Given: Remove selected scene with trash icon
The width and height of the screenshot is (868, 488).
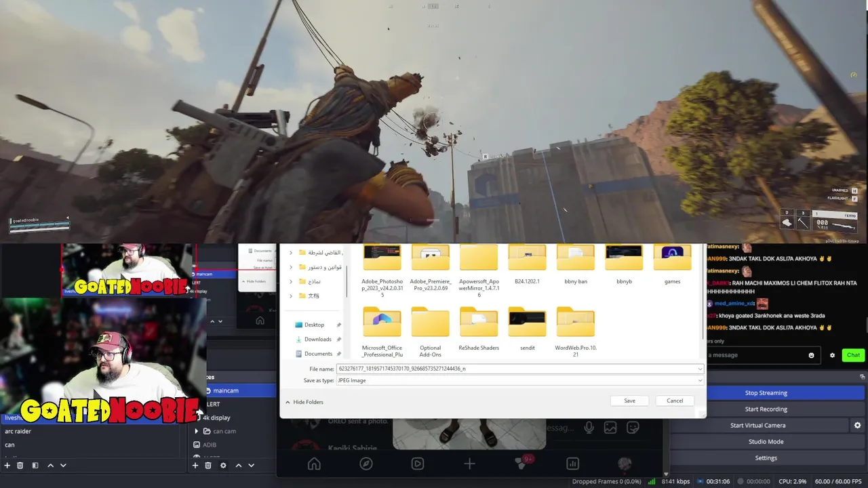Looking at the screenshot, I should coord(20,466).
